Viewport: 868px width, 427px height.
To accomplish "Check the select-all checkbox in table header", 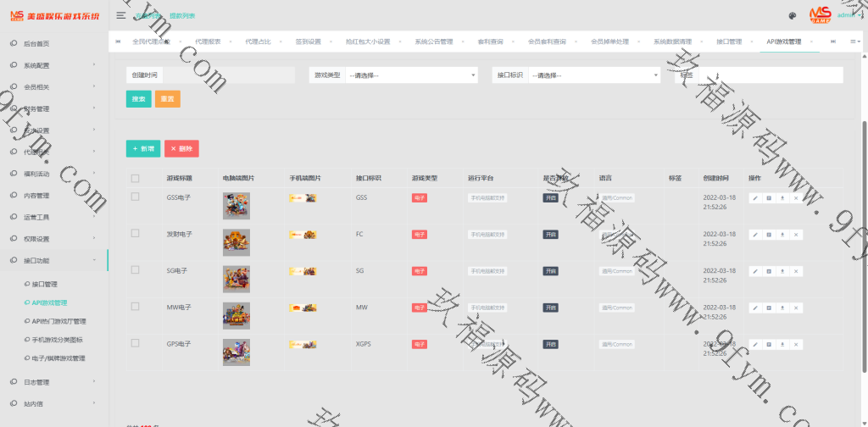I will [136, 179].
